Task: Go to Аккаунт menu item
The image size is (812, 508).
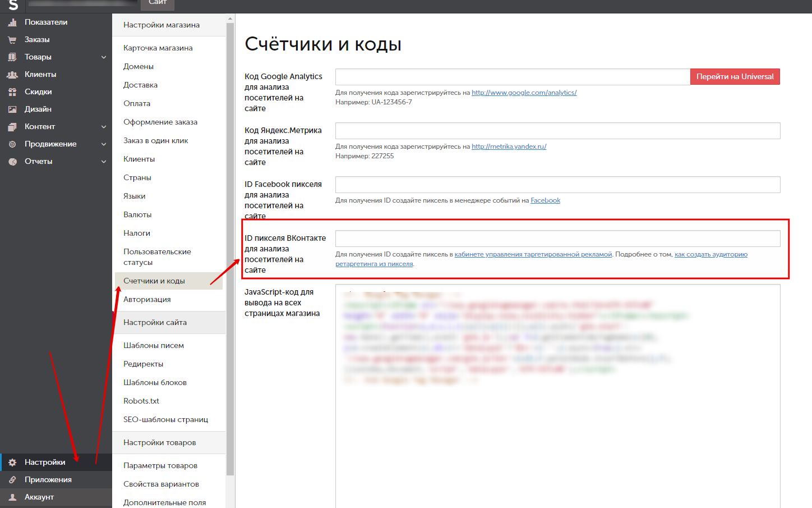Action: 39,497
